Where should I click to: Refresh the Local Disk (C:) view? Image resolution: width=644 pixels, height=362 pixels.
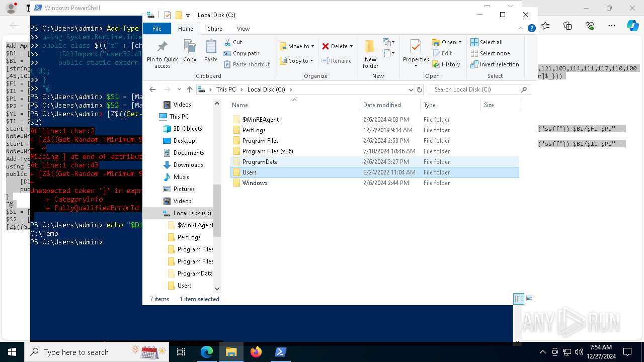pos(420,89)
